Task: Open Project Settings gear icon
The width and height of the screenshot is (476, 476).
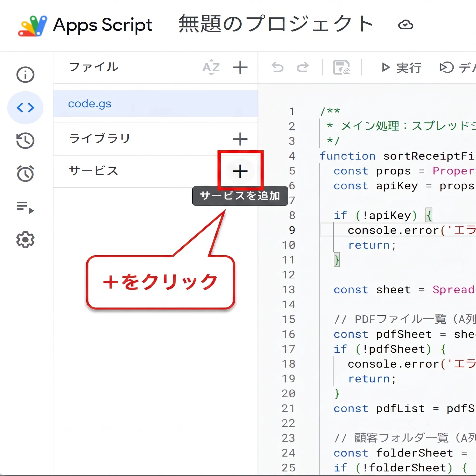Action: tap(25, 240)
